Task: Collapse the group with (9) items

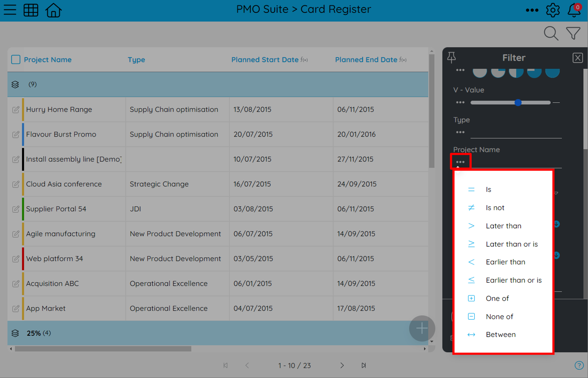Action: [15, 84]
